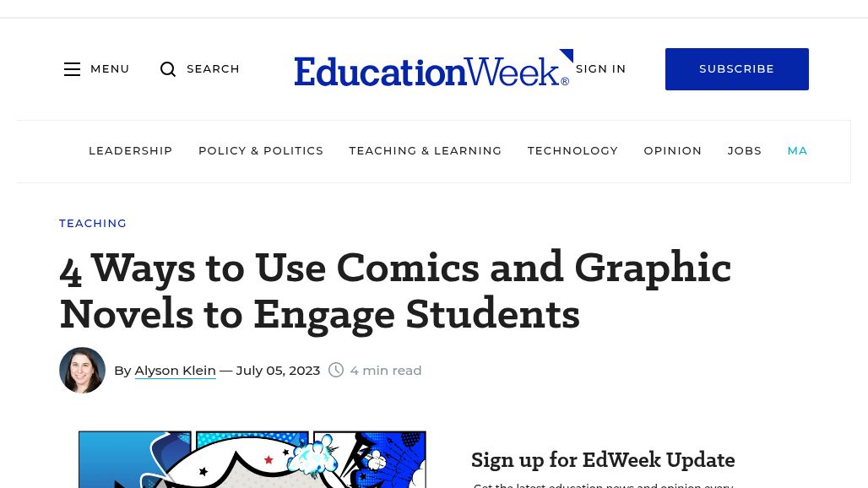Image resolution: width=868 pixels, height=488 pixels.
Task: Navigate to the Opinion section
Action: pos(672,151)
